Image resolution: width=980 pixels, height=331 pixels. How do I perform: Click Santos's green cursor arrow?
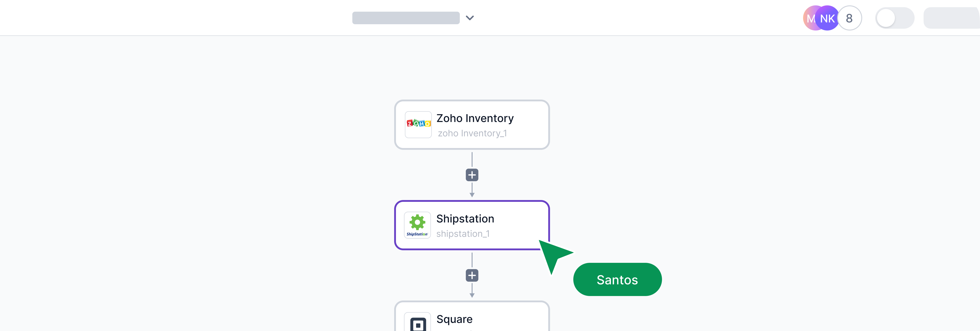[x=554, y=255]
